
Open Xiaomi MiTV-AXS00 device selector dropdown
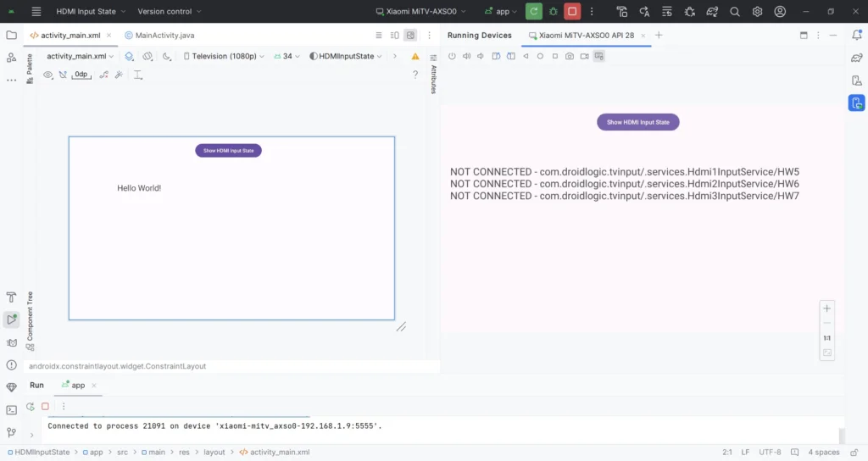(420, 11)
